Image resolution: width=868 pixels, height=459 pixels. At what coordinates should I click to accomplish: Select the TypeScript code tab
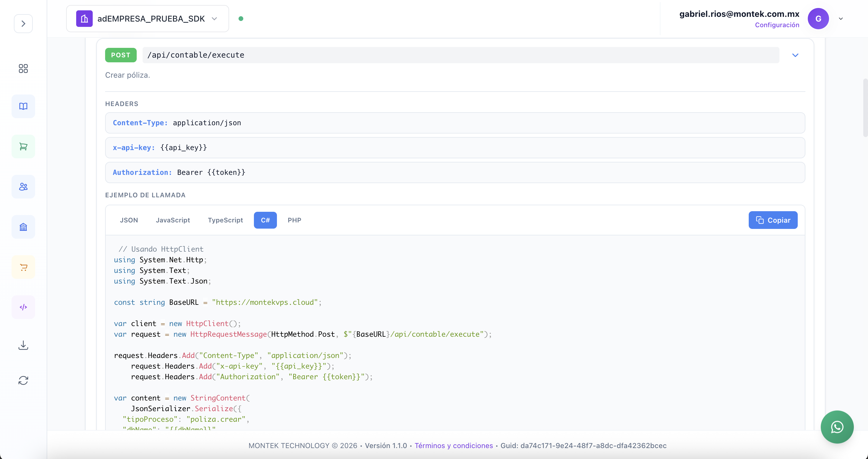(225, 220)
